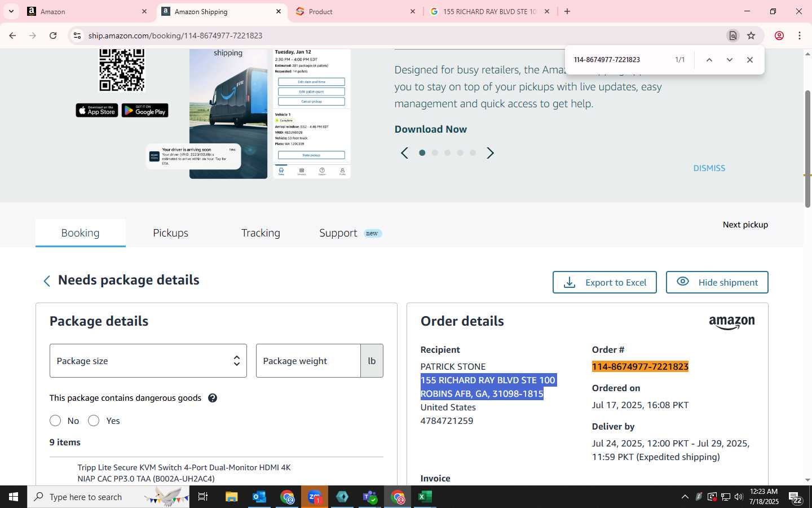This screenshot has width=812, height=508.
Task: Click the QR code image
Action: tap(122, 69)
